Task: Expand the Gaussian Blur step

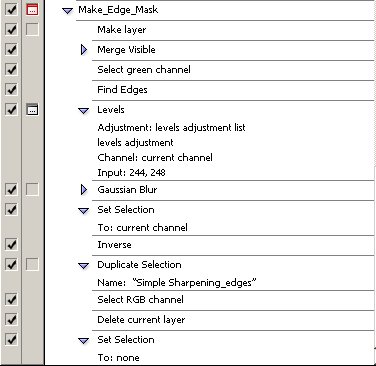Action: (x=84, y=190)
